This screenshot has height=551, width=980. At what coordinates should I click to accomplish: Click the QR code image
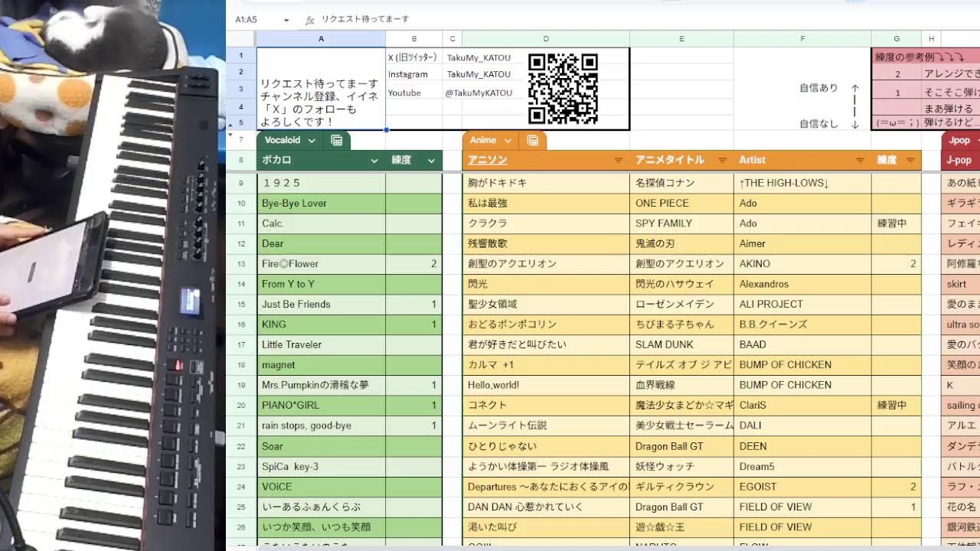[563, 89]
